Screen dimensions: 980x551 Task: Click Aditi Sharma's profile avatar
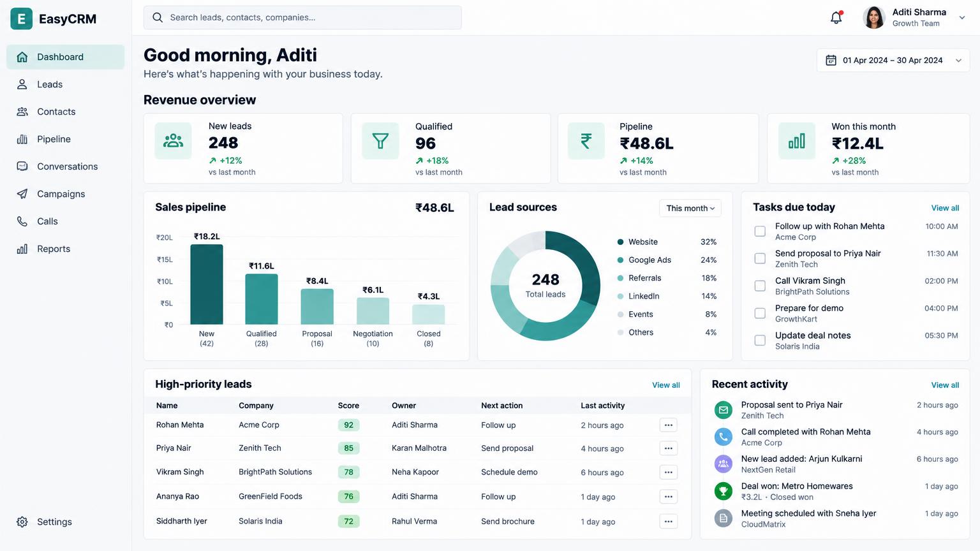pos(874,18)
